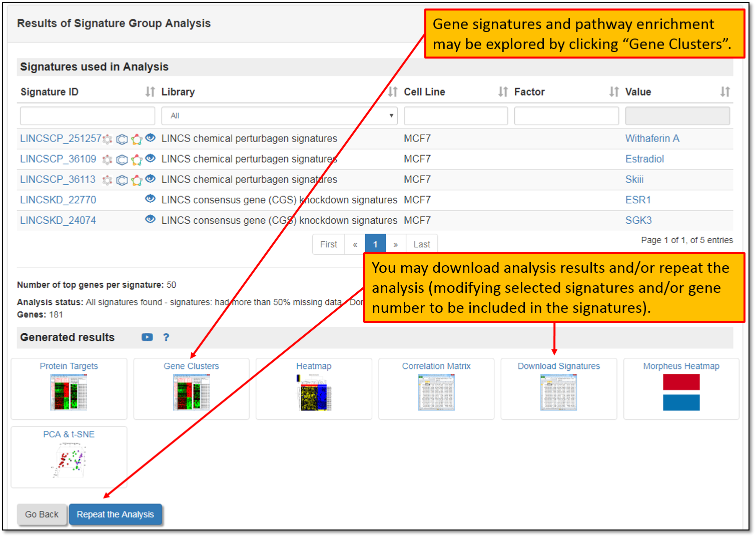Viewport: 756px width, 537px height.
Task: Open the Withaferin A value link
Action: pyautogui.click(x=652, y=139)
